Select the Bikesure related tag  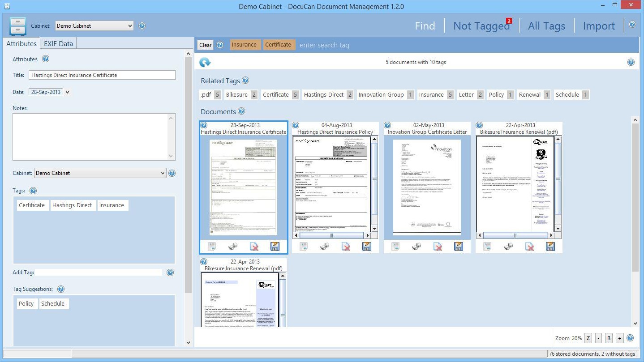tap(241, 95)
